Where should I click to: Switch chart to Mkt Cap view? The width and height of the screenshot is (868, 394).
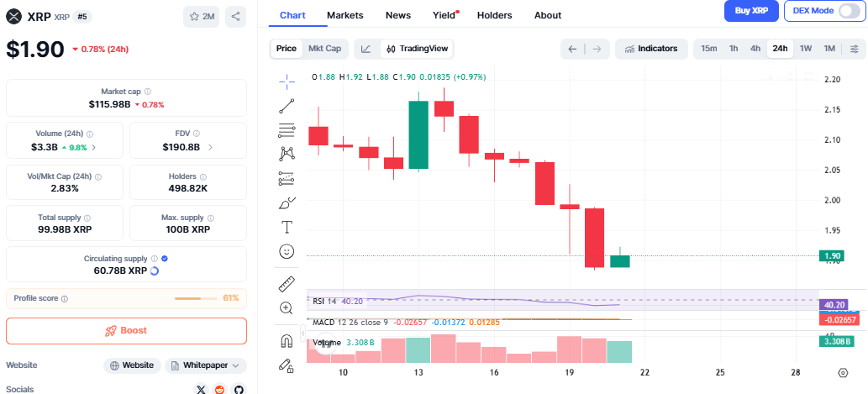324,49
